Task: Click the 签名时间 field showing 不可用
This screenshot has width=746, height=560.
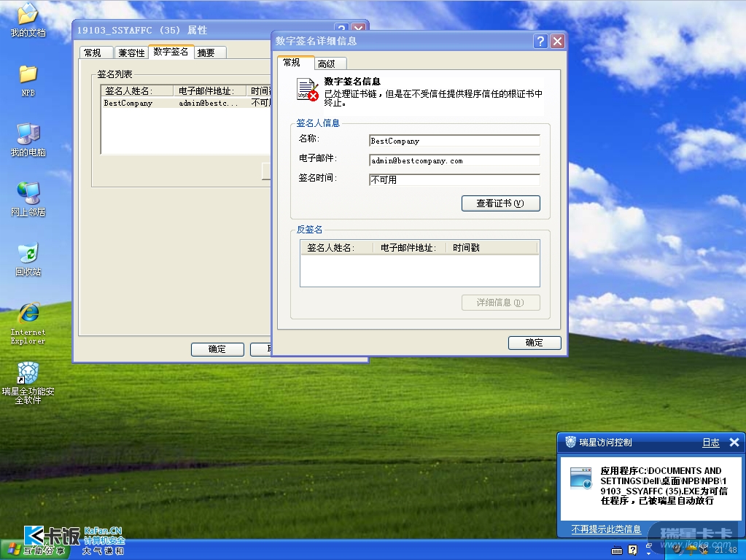Action: click(454, 180)
